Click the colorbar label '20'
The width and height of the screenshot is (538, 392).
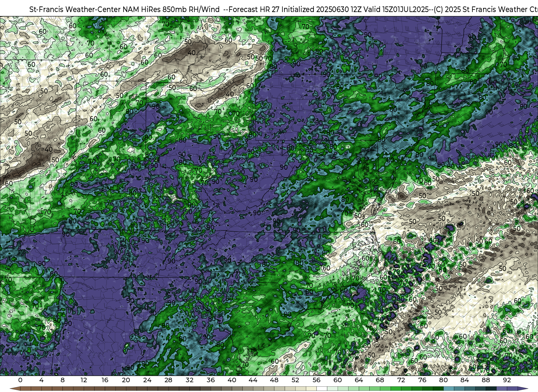(x=126, y=380)
